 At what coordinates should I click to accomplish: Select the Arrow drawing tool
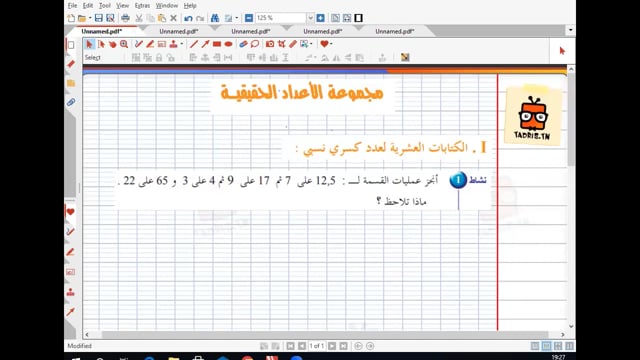pos(205,44)
